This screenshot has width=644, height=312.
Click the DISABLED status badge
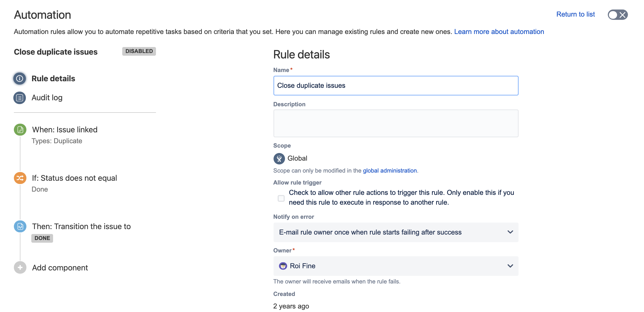[139, 51]
